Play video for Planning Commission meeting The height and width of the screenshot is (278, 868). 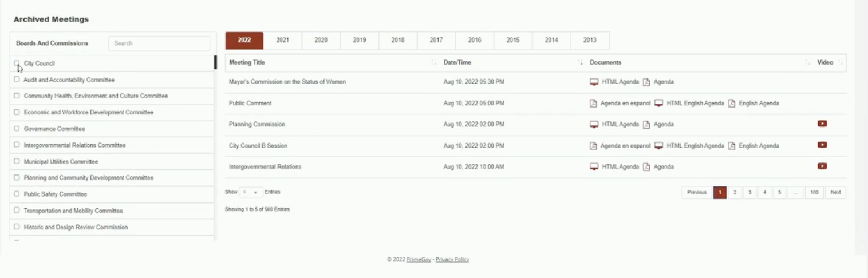click(822, 124)
